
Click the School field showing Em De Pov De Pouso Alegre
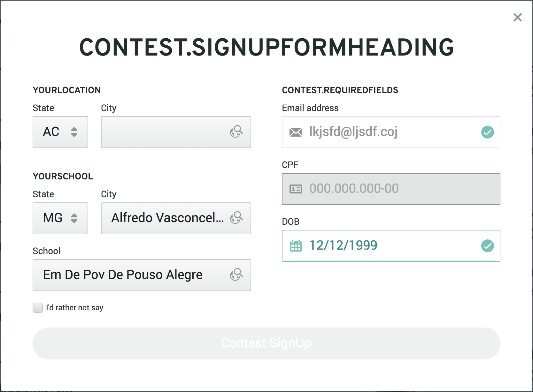pos(128,275)
